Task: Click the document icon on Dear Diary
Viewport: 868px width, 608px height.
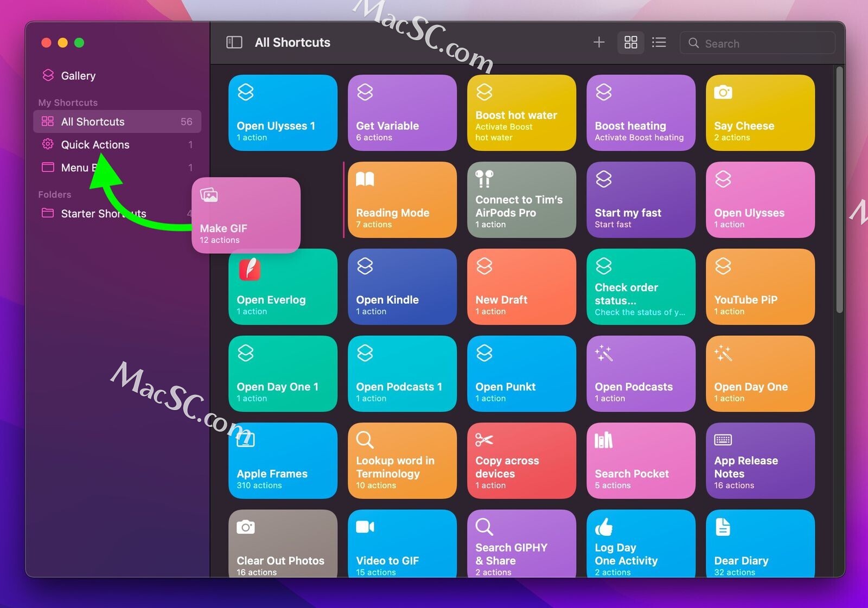Action: (x=723, y=527)
